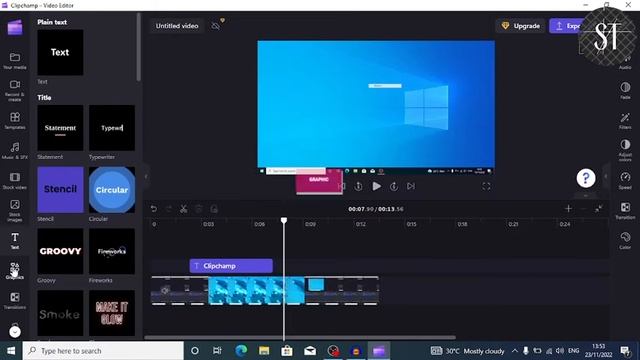This screenshot has height=360, width=640.
Task: Select the Circular title style
Action: click(x=112, y=189)
